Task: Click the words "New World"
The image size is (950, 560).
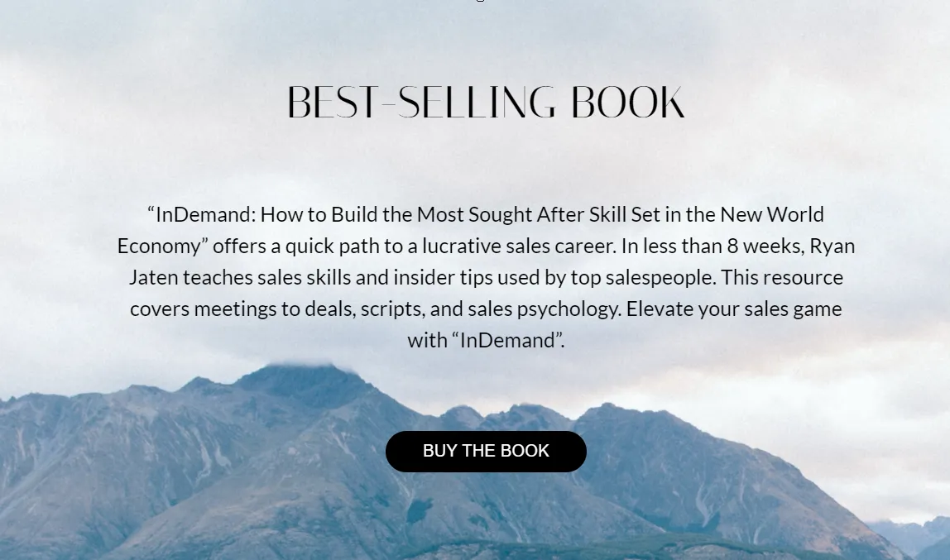Action: pyautogui.click(x=772, y=214)
